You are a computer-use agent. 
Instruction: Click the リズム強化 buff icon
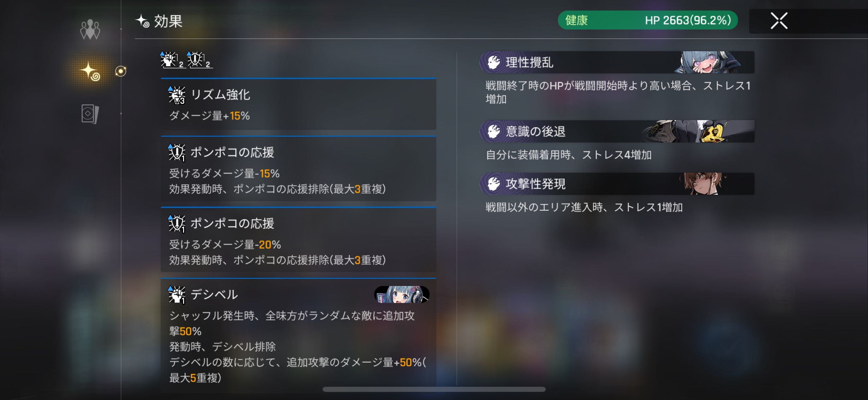(177, 95)
